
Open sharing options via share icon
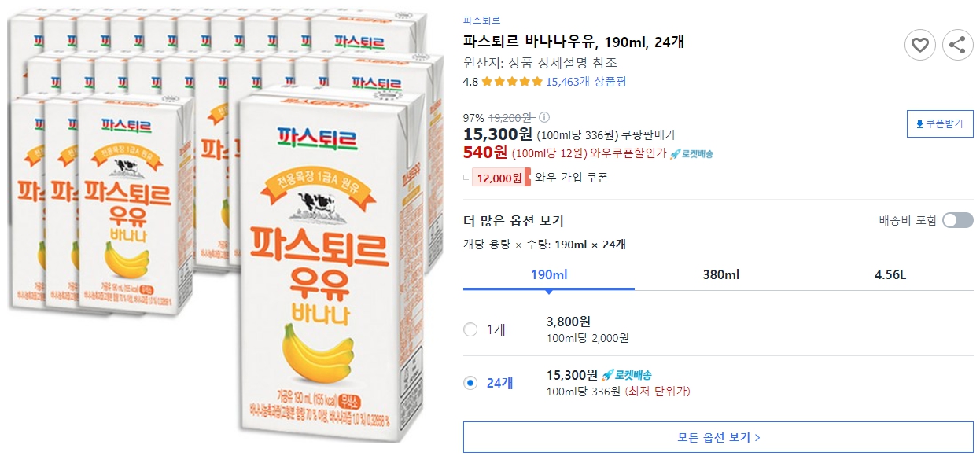tap(958, 45)
